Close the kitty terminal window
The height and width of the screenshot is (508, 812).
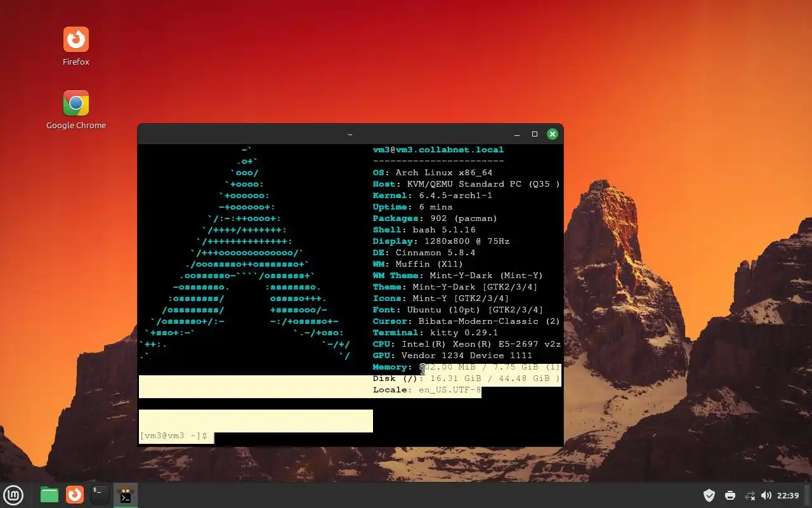[x=553, y=134]
